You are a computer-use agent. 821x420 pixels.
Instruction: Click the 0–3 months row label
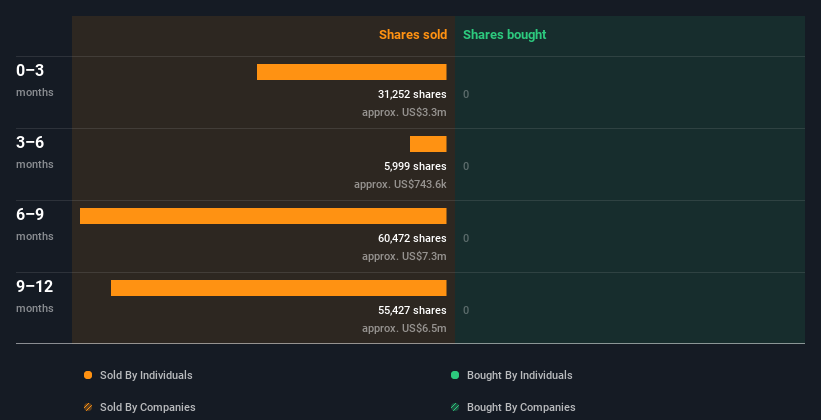pos(35,80)
